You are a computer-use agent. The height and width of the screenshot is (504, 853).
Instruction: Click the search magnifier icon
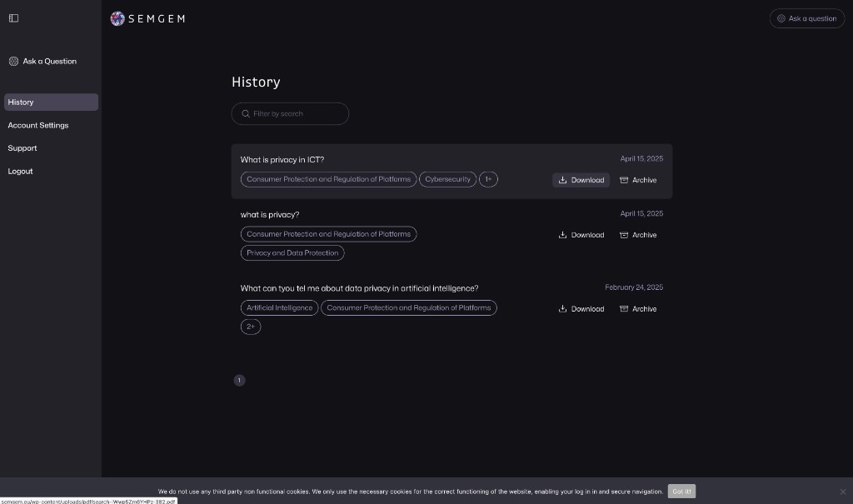coord(246,114)
